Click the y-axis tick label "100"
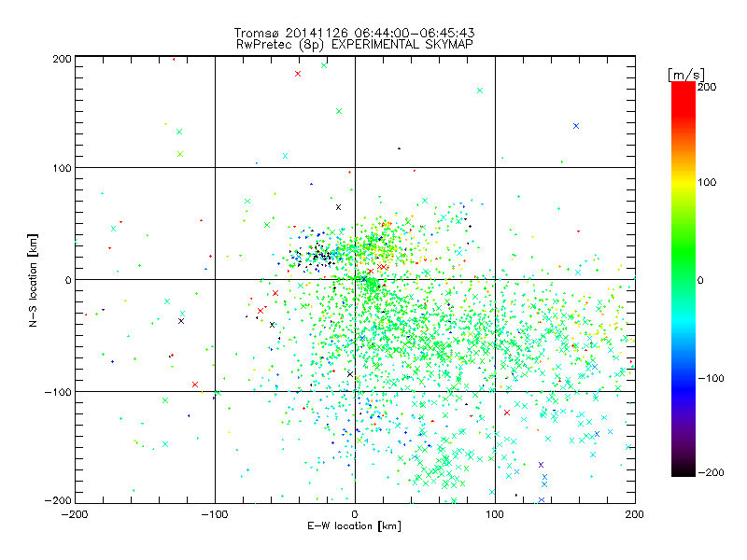The height and width of the screenshot is (560, 747). 62,168
